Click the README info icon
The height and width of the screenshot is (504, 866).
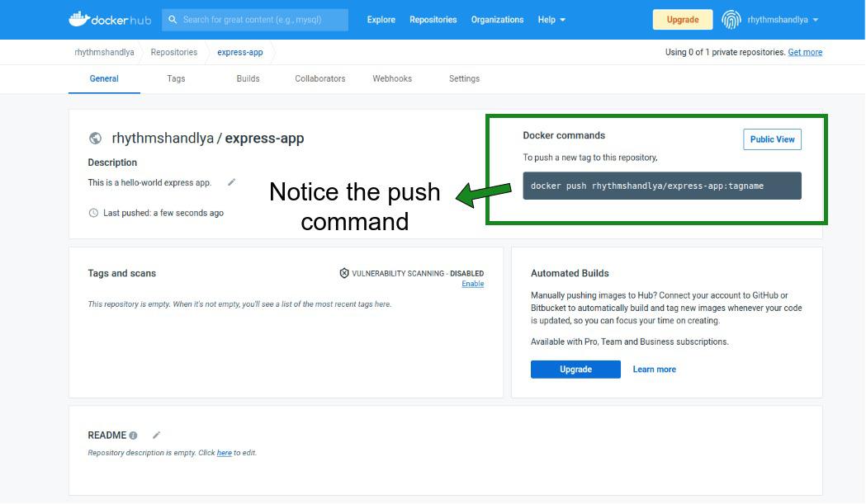pos(133,436)
